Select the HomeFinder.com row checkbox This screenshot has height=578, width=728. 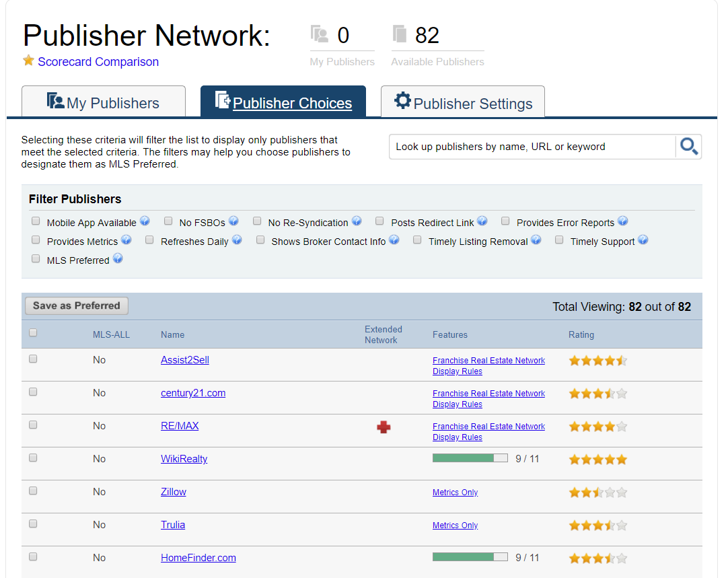click(x=33, y=556)
